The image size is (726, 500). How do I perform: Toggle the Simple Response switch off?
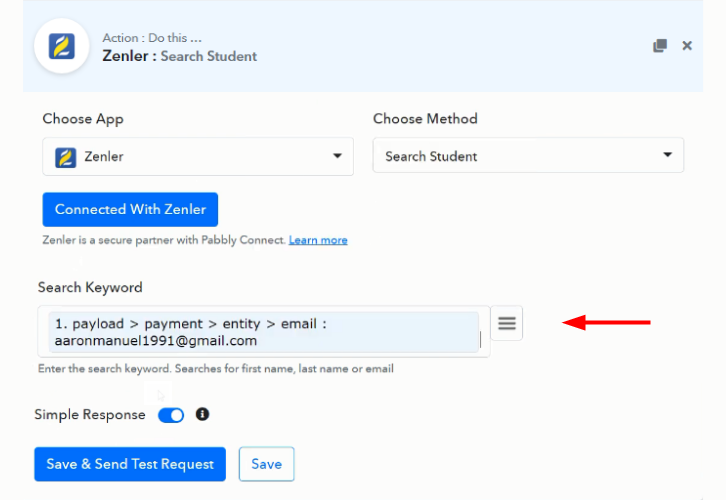tap(171, 415)
